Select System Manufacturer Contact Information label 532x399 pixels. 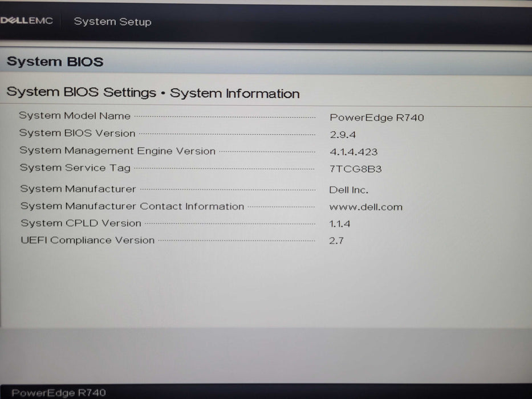[x=132, y=206]
